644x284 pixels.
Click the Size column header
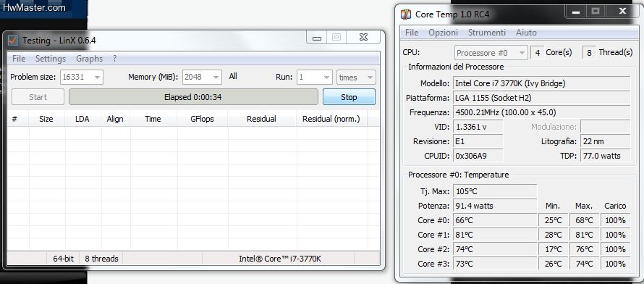(x=46, y=119)
